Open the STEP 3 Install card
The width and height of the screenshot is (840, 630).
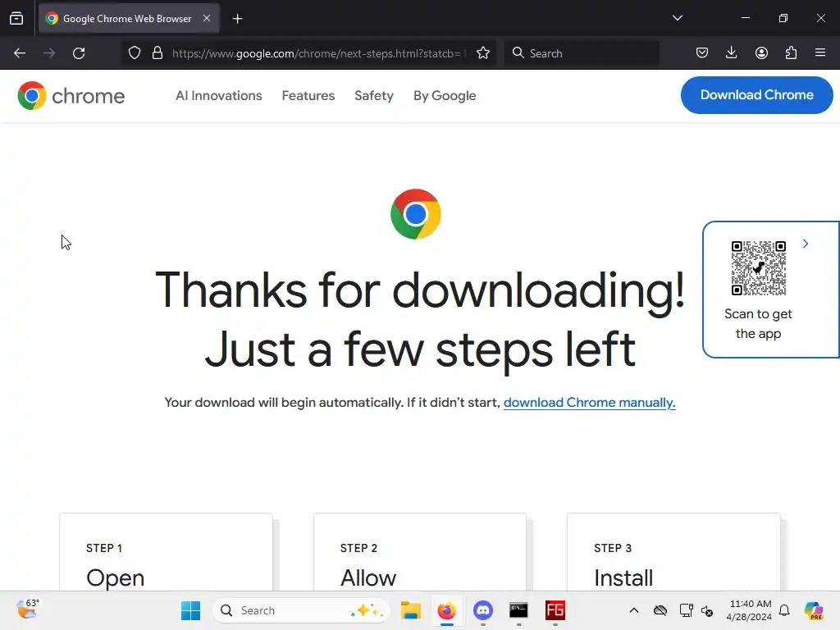pos(673,552)
